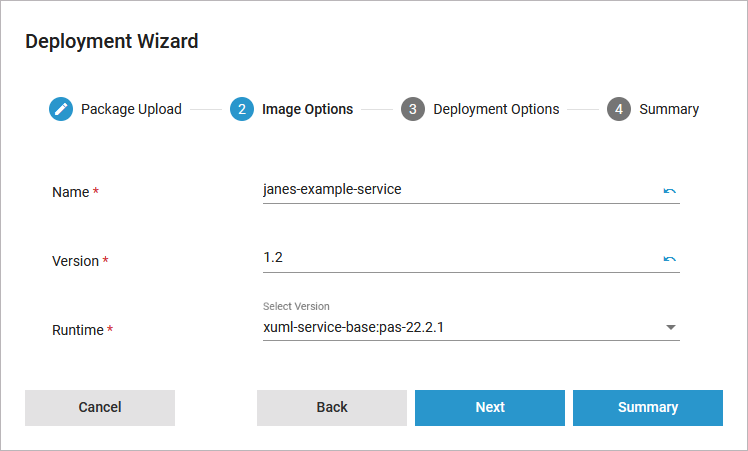Select the xuml-service-base:pas-22.2.1 runtime combo box

coord(460,327)
